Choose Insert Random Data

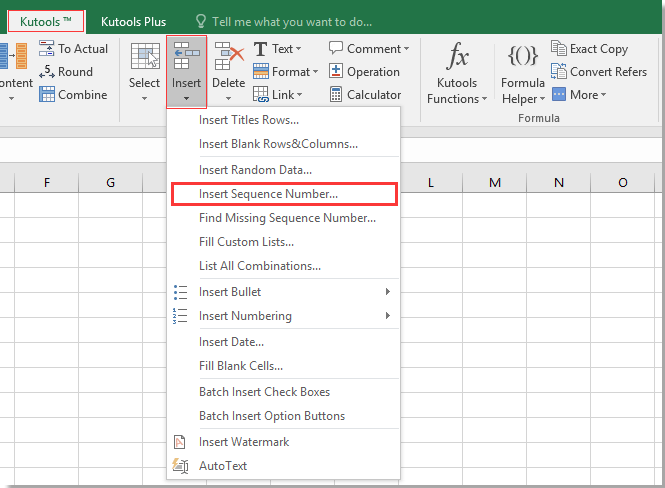(x=283, y=170)
